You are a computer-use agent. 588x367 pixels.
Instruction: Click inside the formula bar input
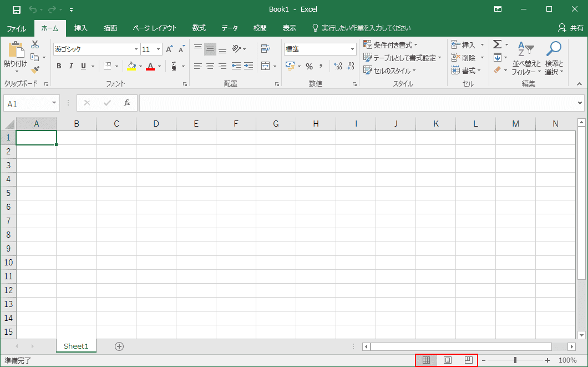[358, 103]
